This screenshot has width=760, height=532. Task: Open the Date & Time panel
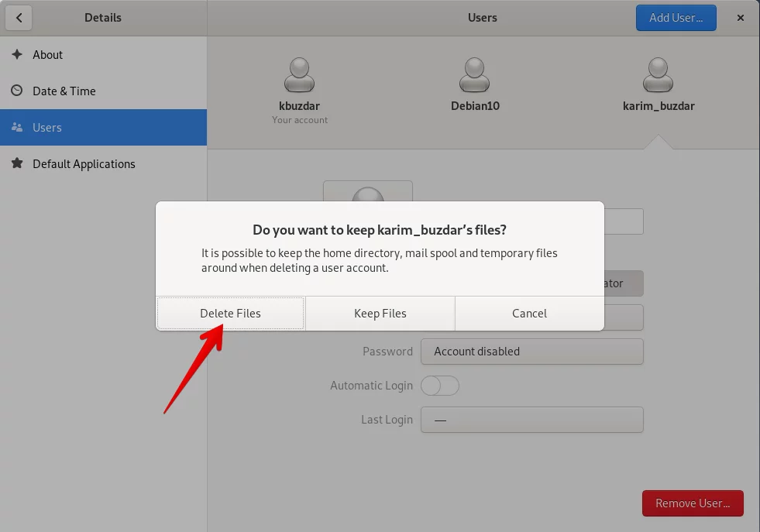click(103, 91)
